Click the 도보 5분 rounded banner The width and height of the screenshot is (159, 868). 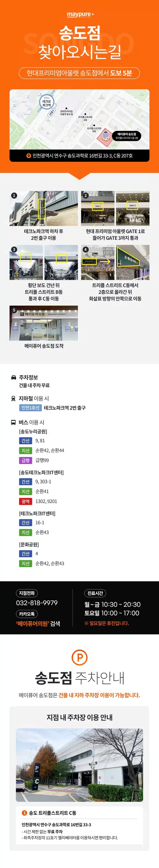tap(79, 73)
